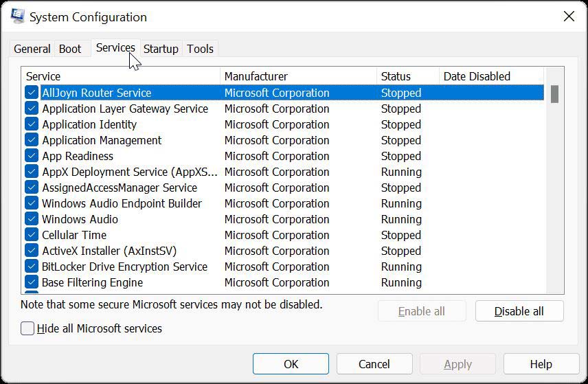Click the Date Disabled column header
The width and height of the screenshot is (588, 384).
[490, 76]
